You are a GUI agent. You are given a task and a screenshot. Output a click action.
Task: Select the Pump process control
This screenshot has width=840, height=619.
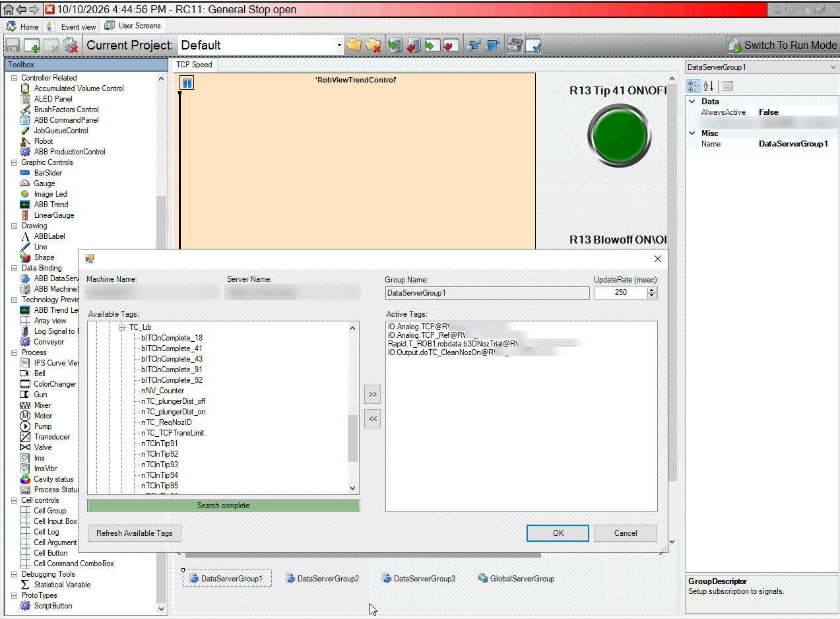42,426
